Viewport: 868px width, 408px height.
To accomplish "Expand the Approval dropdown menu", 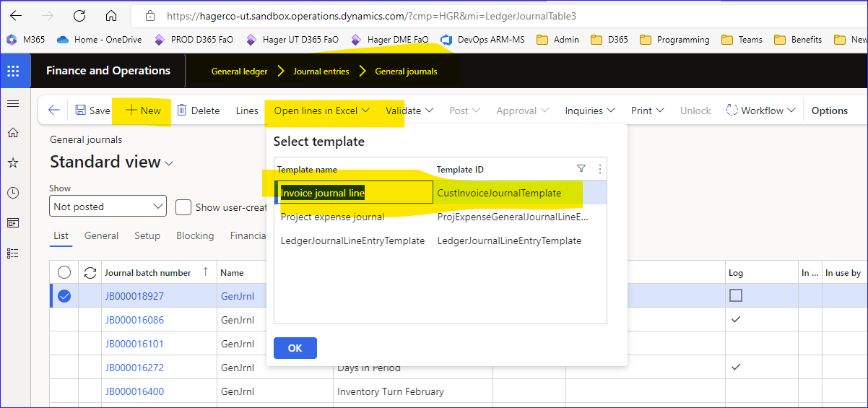I will click(x=523, y=110).
